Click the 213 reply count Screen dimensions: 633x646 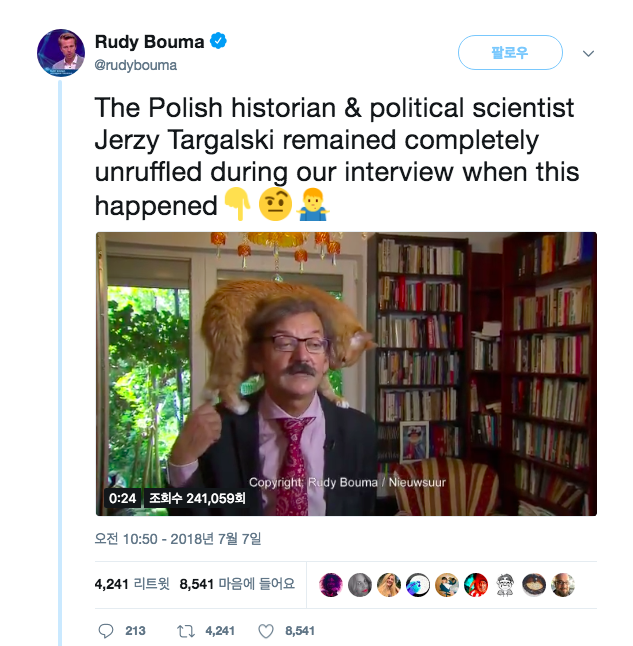click(x=135, y=630)
